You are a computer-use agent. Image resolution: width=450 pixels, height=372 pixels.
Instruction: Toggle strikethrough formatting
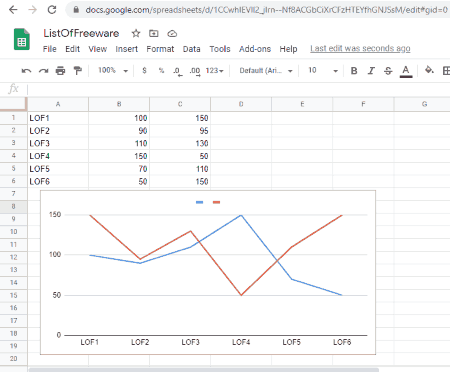(x=388, y=71)
